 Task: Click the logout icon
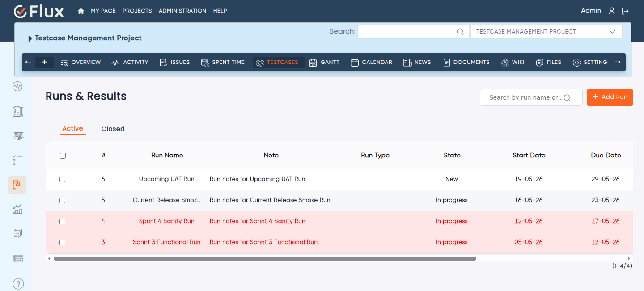[x=625, y=11]
